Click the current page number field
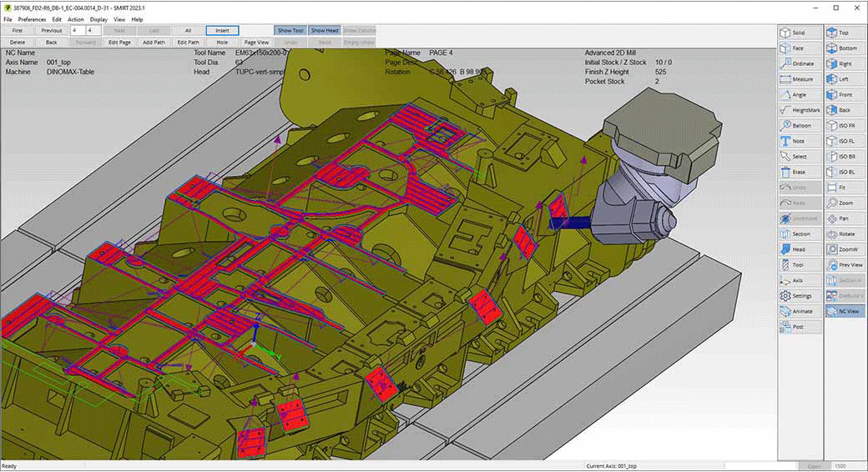The width and height of the screenshot is (868, 472). point(78,30)
